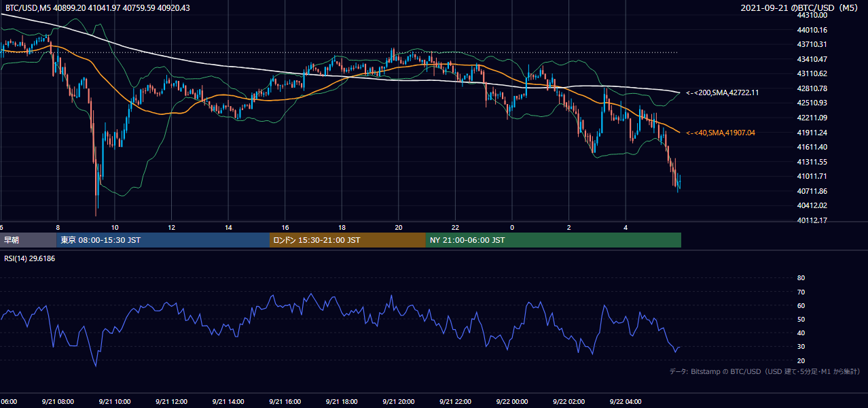Click hour tick 12 on the price chart axis
The height and width of the screenshot is (408, 868).
[172, 227]
